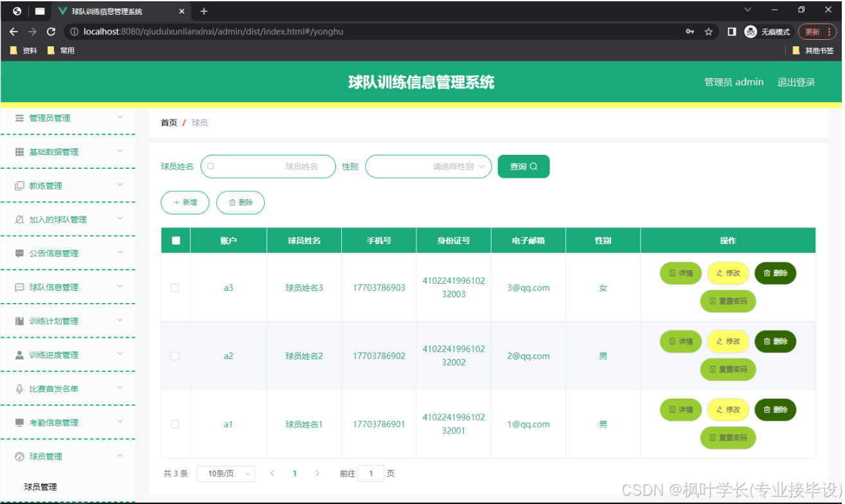Click page number 1 in pagination
The height and width of the screenshot is (504, 845).
pos(295,474)
